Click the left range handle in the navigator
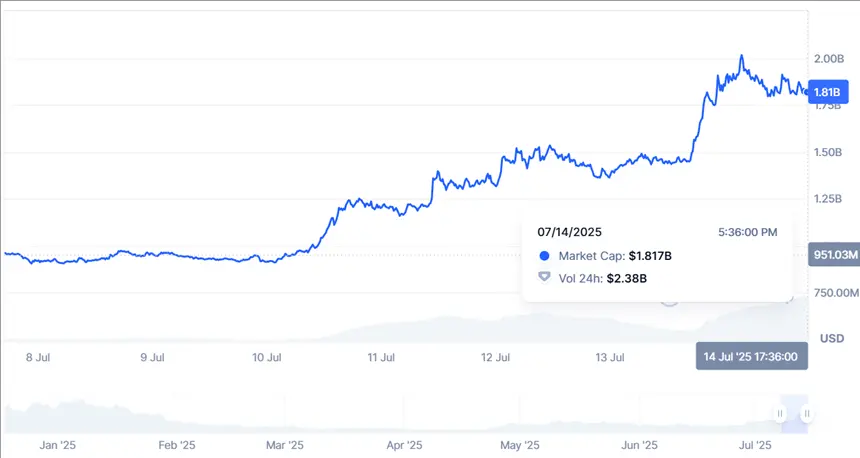Viewport: 860px width, 458px height. 781,413
